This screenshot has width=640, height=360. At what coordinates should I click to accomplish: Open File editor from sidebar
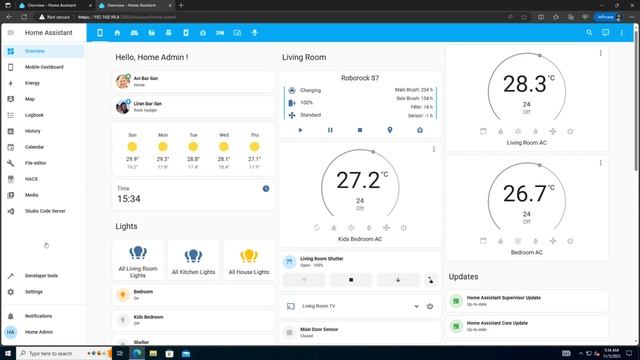click(44, 163)
